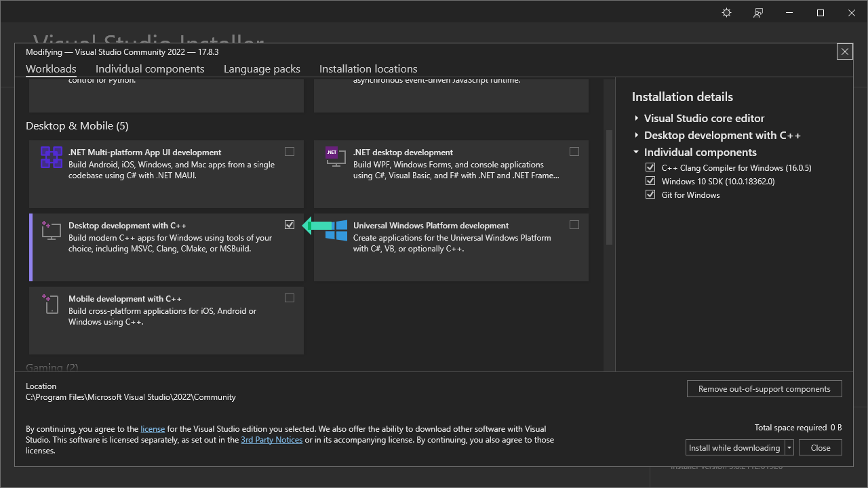Click the .NET desktop development icon

[x=333, y=157]
